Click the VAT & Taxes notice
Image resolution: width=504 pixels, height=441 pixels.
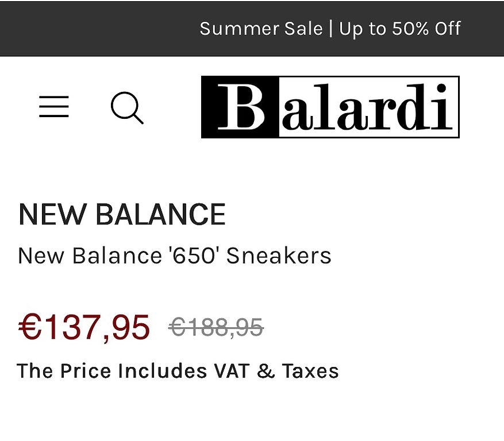[178, 371]
